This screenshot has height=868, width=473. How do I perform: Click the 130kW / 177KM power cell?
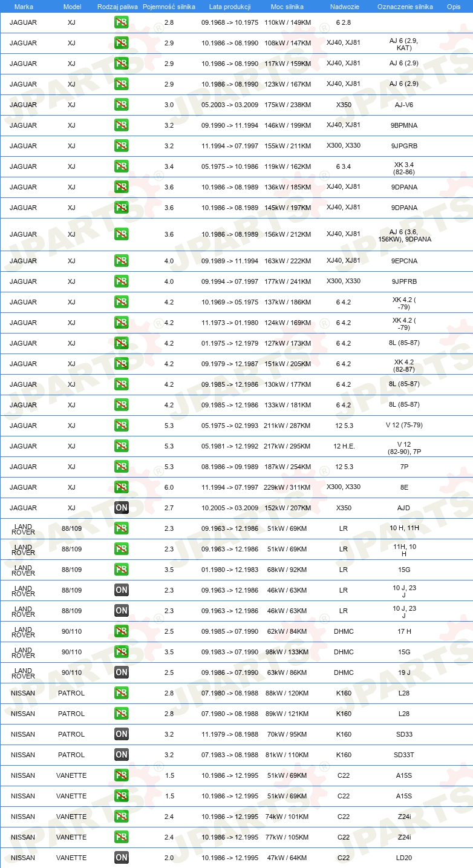pos(287,384)
